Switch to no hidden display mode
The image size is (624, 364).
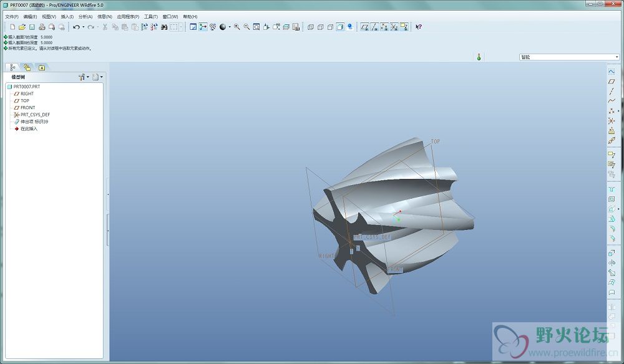tap(330, 27)
